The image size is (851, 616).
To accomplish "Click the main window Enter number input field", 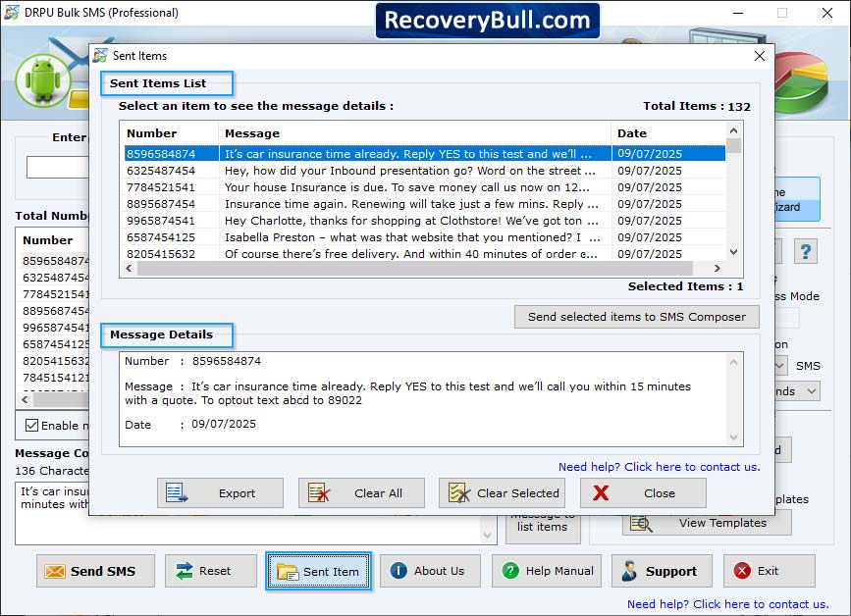I will [58, 167].
